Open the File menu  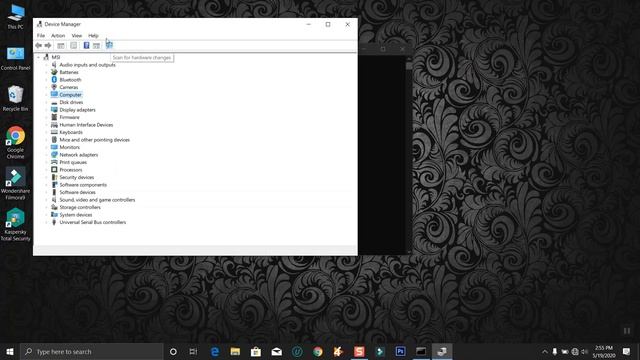(x=41, y=36)
